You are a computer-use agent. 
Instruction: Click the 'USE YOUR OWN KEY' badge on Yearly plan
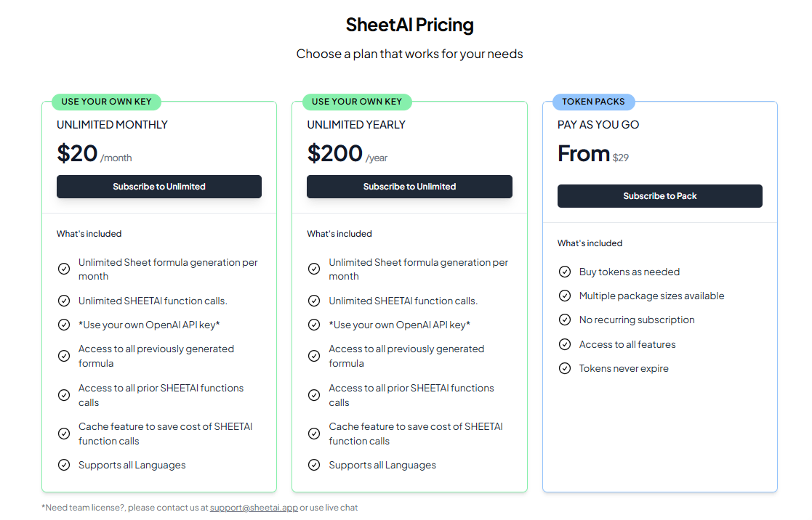(356, 102)
